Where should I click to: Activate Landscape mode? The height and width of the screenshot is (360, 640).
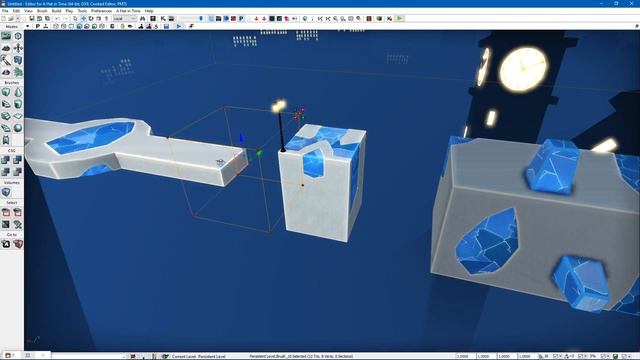6,72
